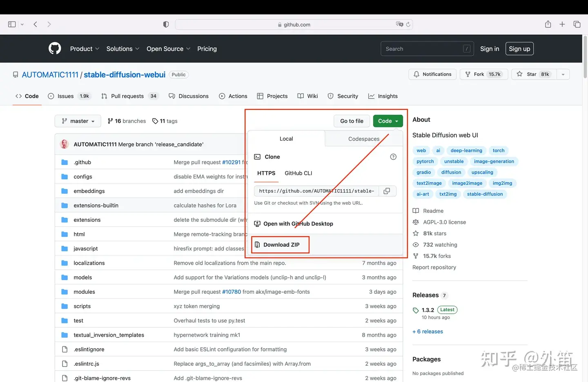Click the Sign in link

(x=490, y=49)
